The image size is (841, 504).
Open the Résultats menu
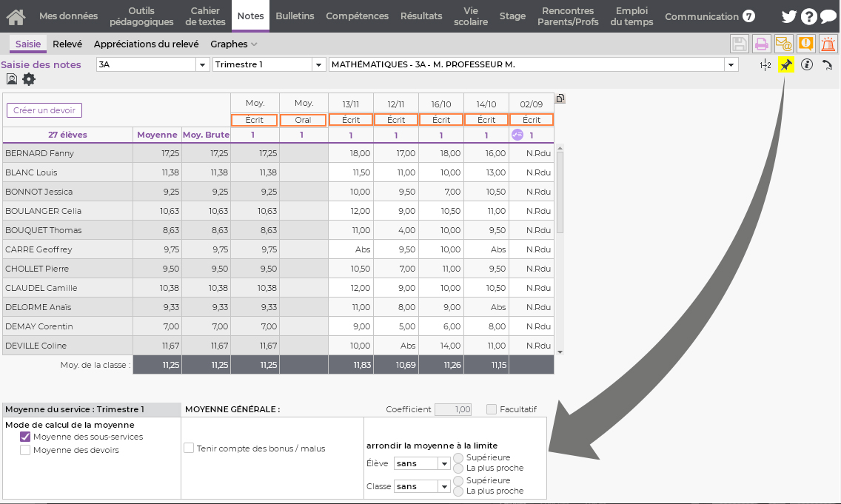(x=421, y=16)
